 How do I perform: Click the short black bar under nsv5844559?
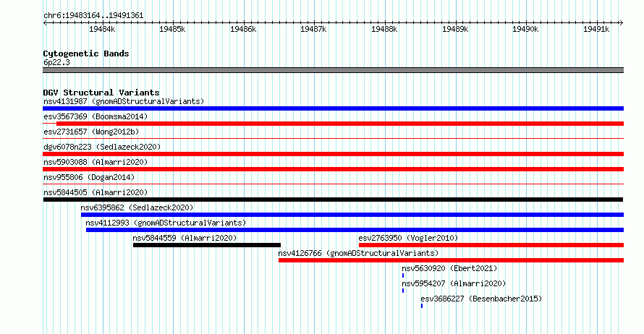click(207, 245)
